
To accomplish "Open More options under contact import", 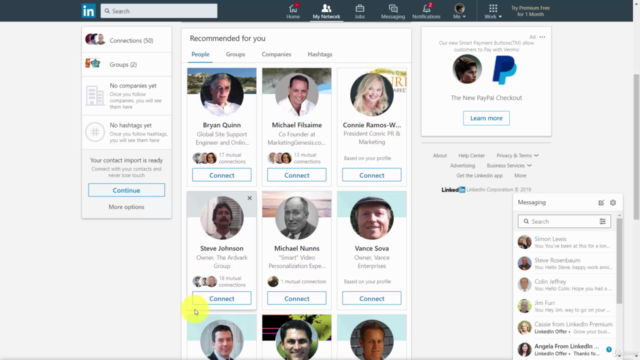I will [127, 207].
